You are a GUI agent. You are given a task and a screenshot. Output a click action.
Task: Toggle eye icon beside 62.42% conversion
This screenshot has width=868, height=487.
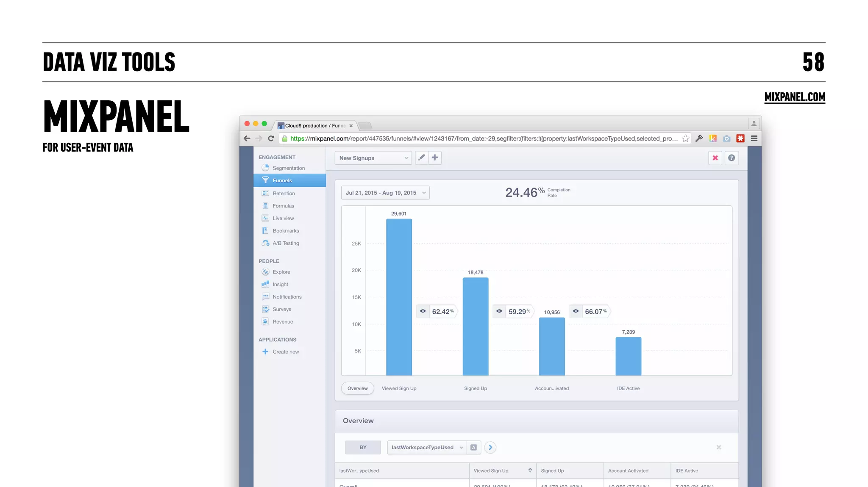click(423, 311)
